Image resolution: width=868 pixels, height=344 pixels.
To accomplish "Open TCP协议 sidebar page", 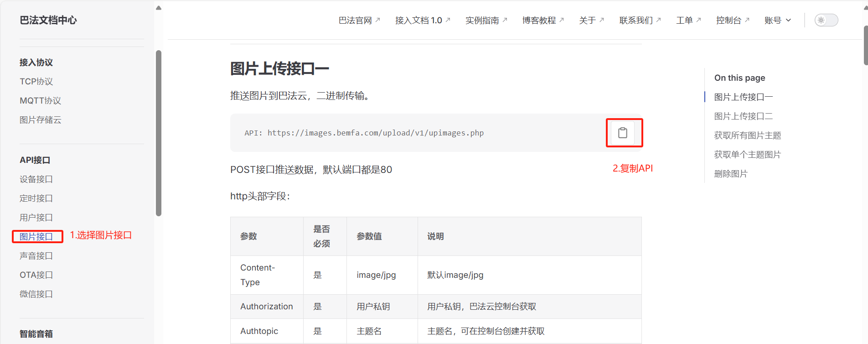I will 36,81.
